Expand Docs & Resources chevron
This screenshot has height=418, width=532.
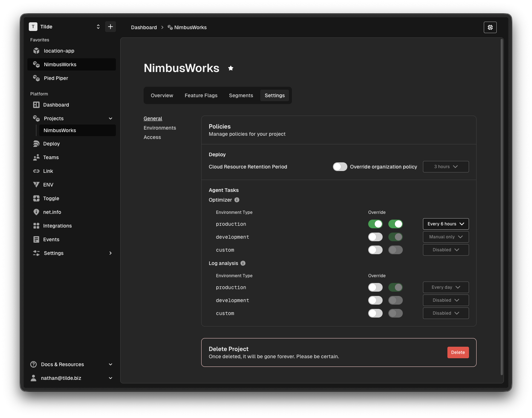pos(111,364)
